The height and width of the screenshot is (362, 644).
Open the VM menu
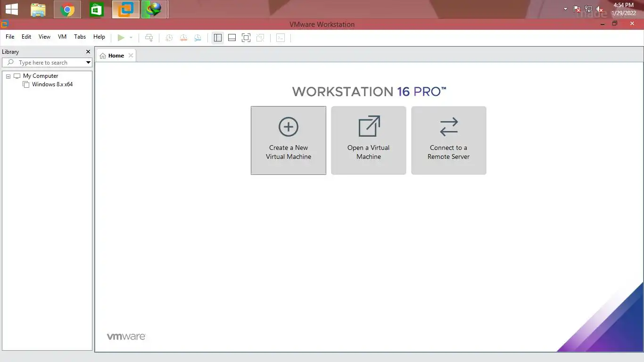(x=62, y=37)
